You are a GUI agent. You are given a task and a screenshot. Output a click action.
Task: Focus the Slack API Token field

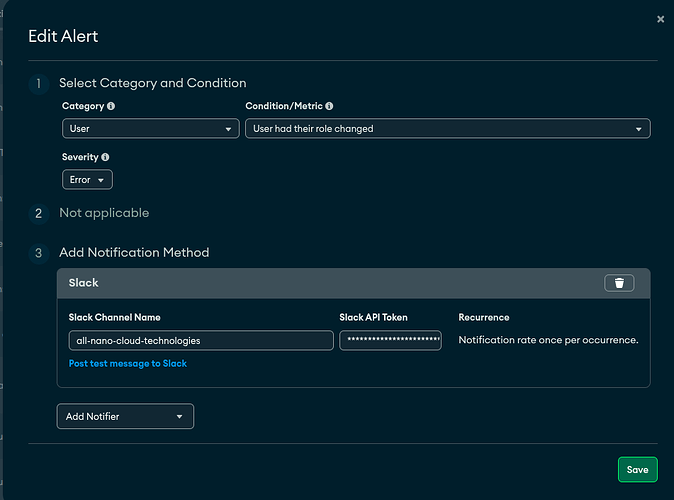pyautogui.click(x=390, y=340)
